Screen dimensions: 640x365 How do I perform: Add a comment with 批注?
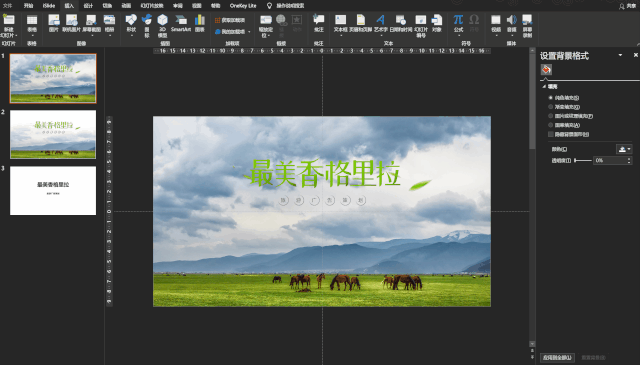[x=319, y=23]
